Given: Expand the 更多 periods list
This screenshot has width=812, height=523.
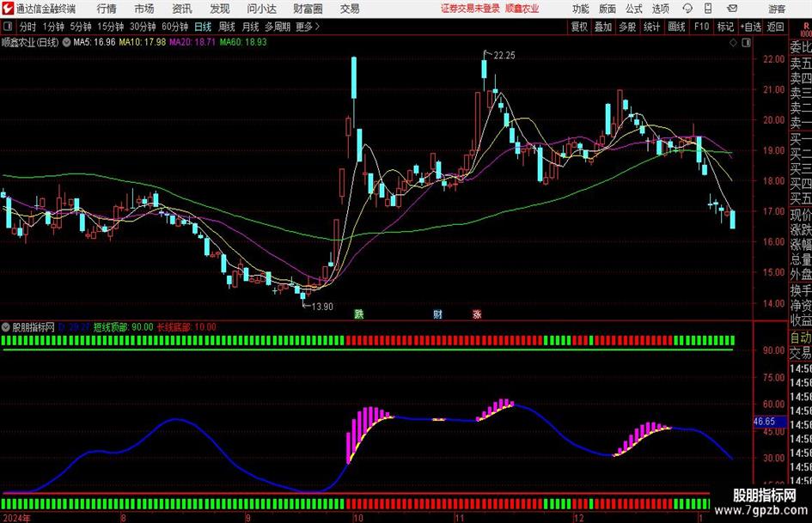Looking at the screenshot, I should coord(308,27).
